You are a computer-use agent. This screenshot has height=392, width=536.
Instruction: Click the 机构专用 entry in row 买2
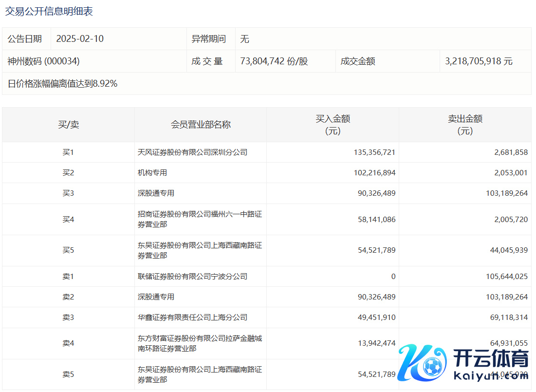pos(152,173)
